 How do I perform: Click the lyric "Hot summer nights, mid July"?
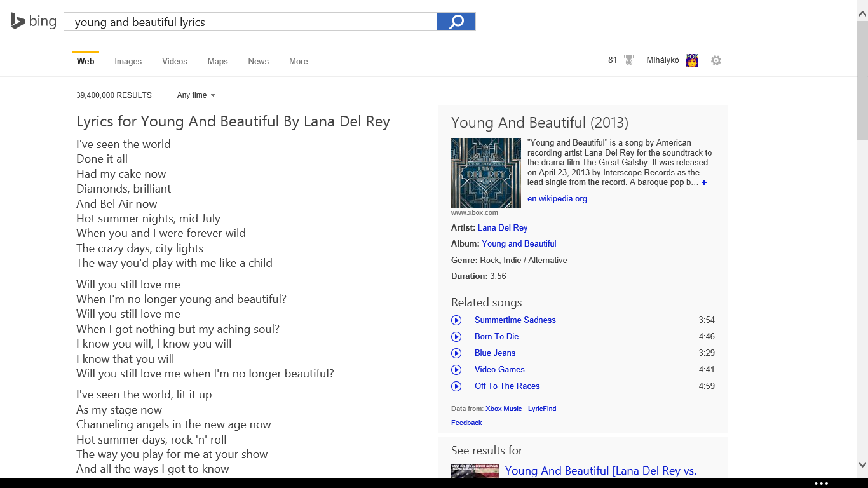(x=148, y=219)
